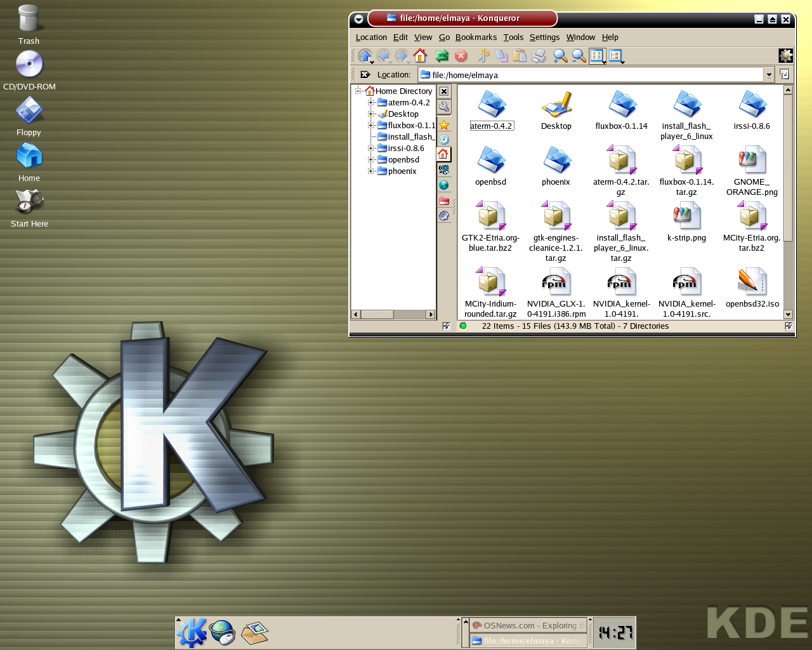The image size is (812, 650).
Task: Click the Back navigation arrow
Action: tap(383, 56)
